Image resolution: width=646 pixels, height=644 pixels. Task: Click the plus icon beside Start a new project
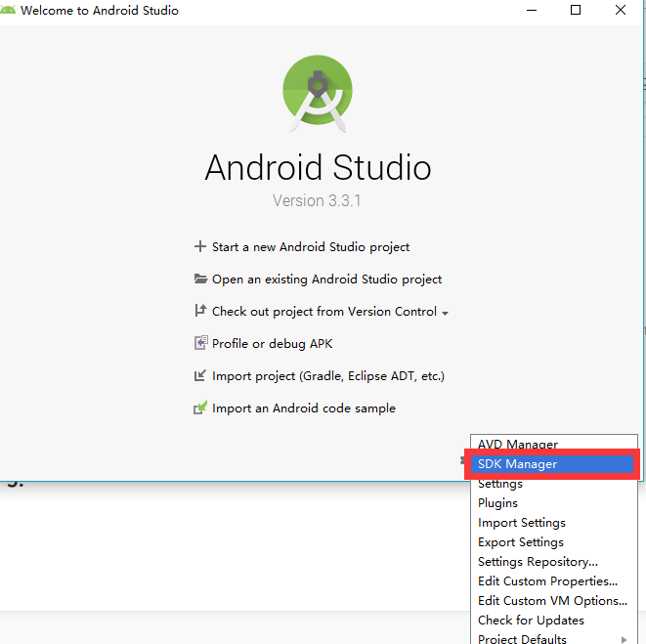pyautogui.click(x=200, y=246)
